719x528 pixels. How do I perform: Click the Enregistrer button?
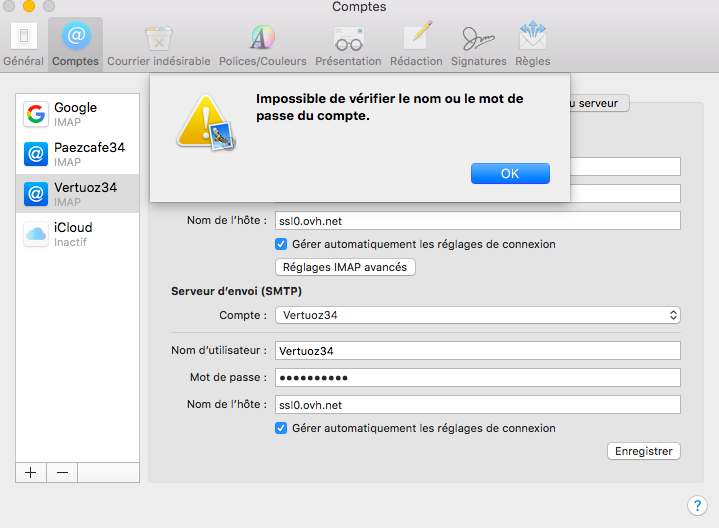[x=643, y=451]
